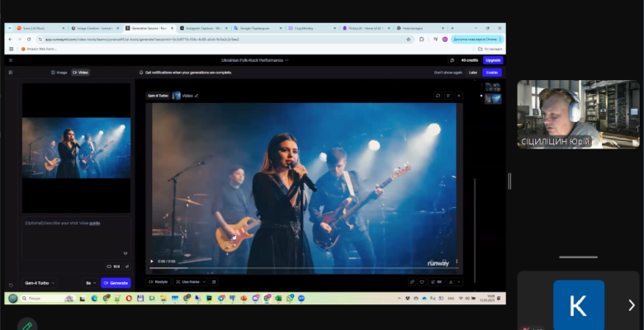Switch to the Video mode tab
The image size is (644, 330).
[80, 73]
